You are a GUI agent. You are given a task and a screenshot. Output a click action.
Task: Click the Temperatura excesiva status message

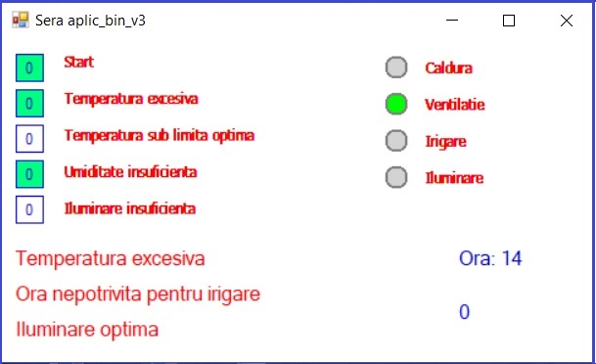click(x=111, y=258)
